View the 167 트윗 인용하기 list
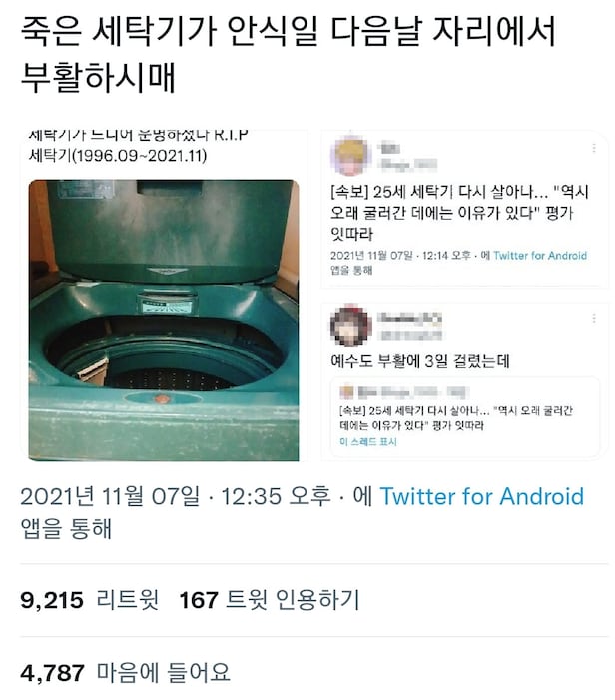Screen dimensions: 615x700 [270, 599]
